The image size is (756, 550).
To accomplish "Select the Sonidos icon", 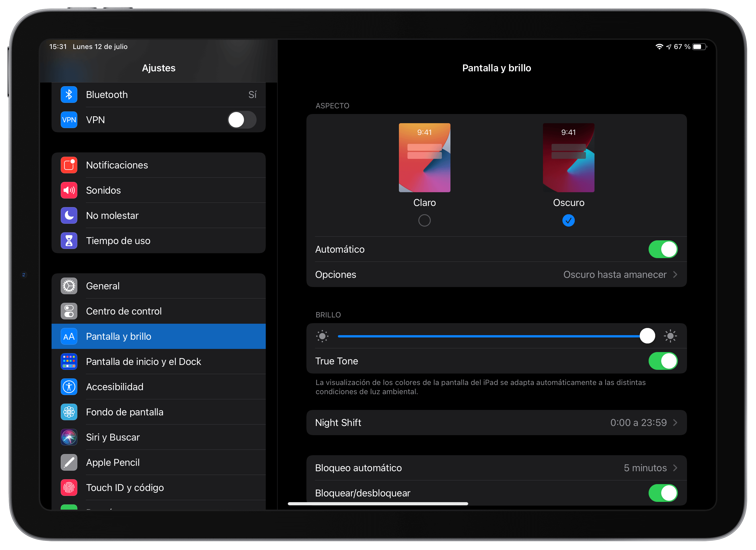I will (x=69, y=190).
